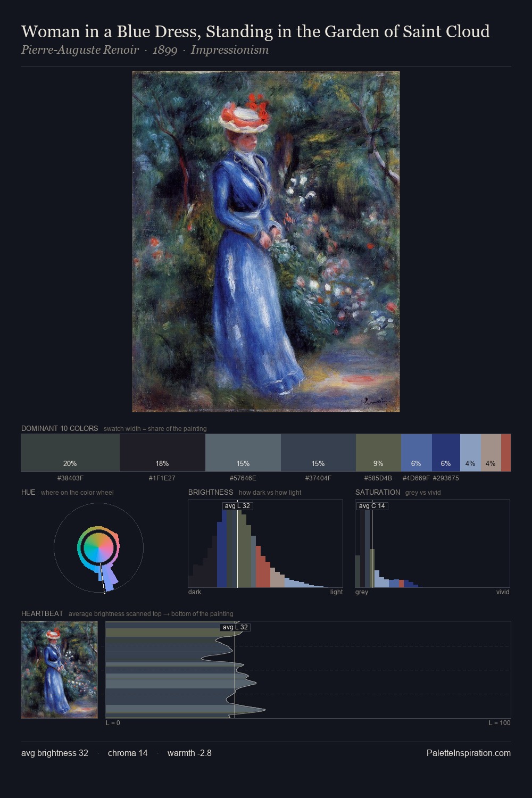Screen dimensions: 532x798
Task: Click 'where on the color wheel' caption
Action: click(x=77, y=493)
